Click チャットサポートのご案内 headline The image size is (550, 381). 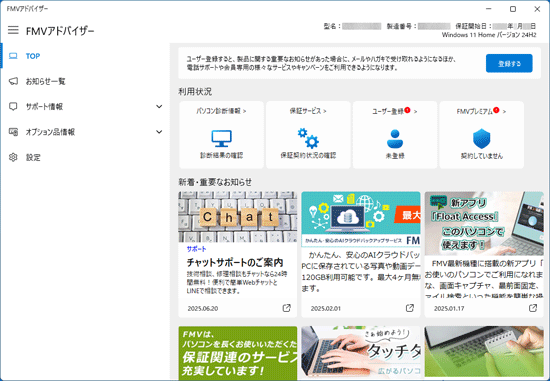coord(235,262)
